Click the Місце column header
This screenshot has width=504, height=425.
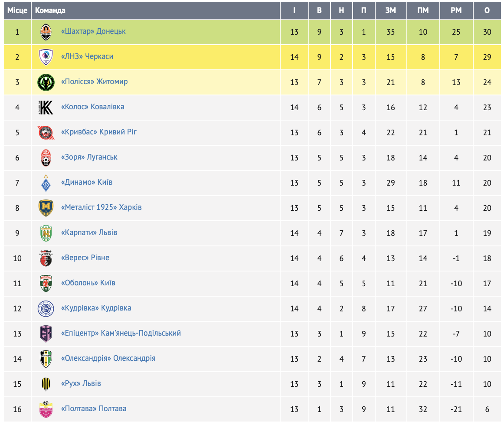pyautogui.click(x=17, y=10)
